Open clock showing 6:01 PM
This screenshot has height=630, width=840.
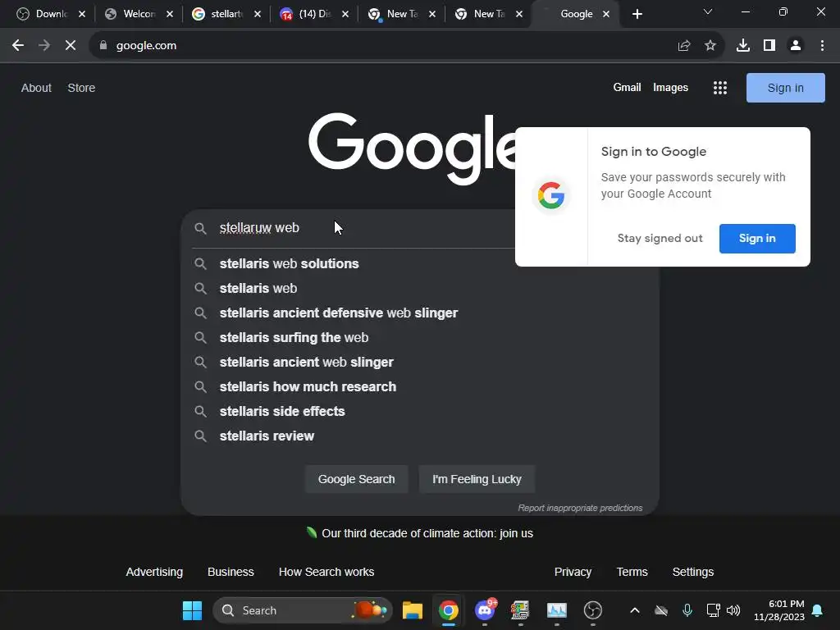(779, 610)
